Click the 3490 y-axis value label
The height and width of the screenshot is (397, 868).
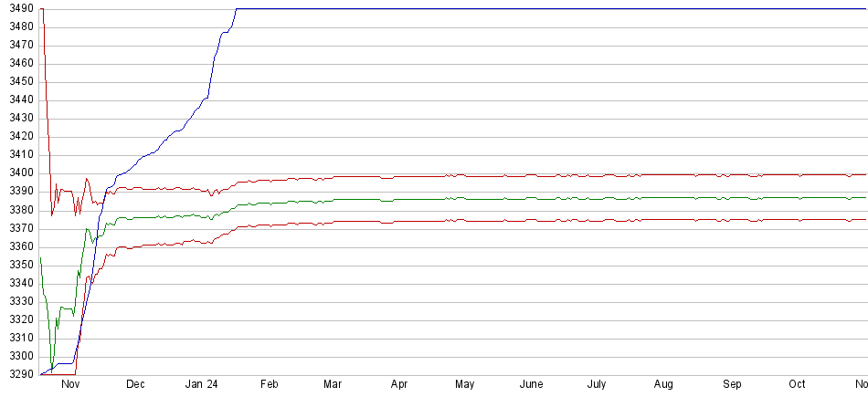point(18,8)
